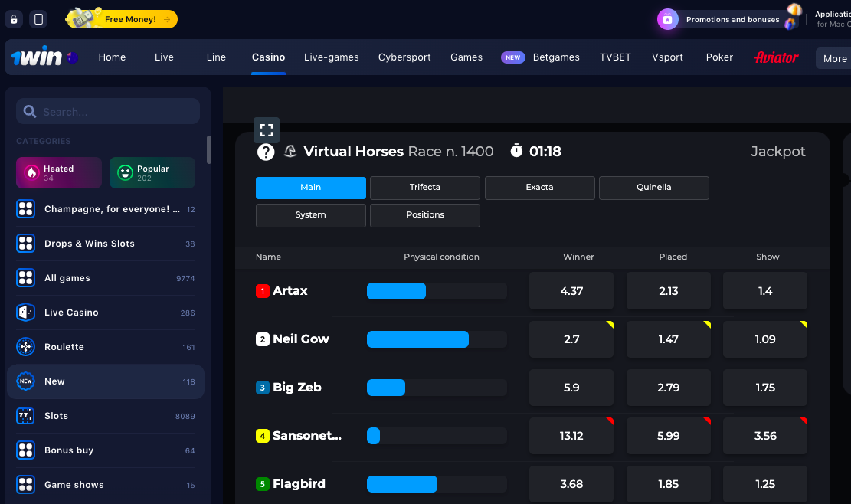
Task: Click the smiley icon on Popular
Action: coord(126,172)
